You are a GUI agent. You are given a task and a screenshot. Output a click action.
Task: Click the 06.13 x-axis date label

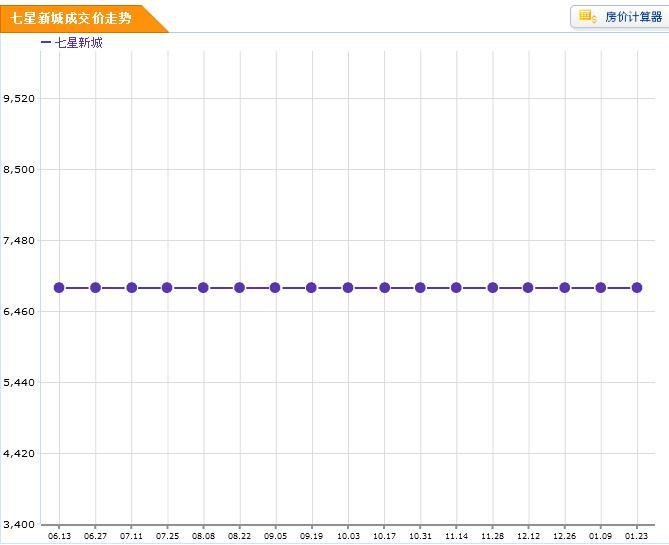(59, 536)
